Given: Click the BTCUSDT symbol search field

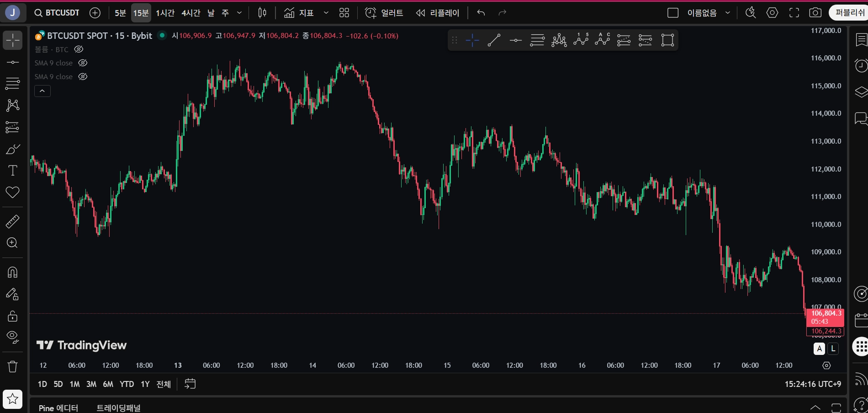Looking at the screenshot, I should point(58,13).
